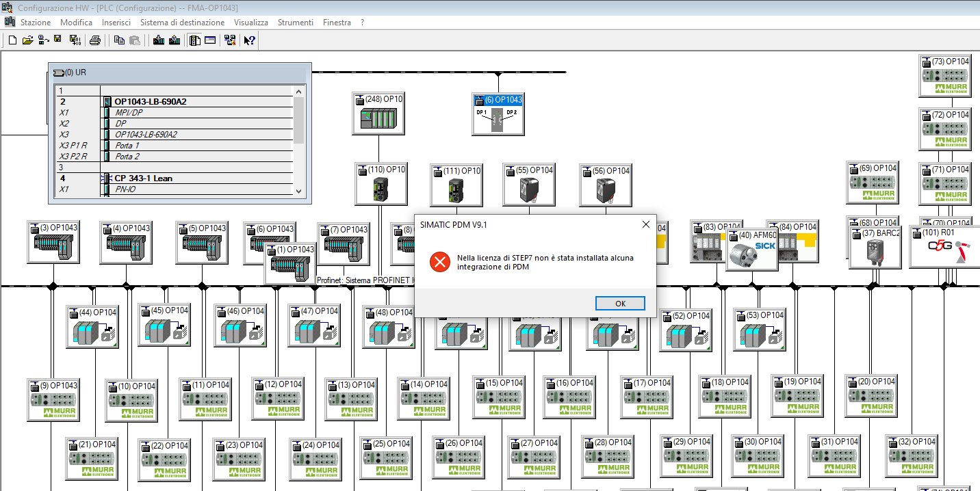This screenshot has width=980, height=491.
Task: Activate the context Help pointer icon
Action: pos(250,40)
